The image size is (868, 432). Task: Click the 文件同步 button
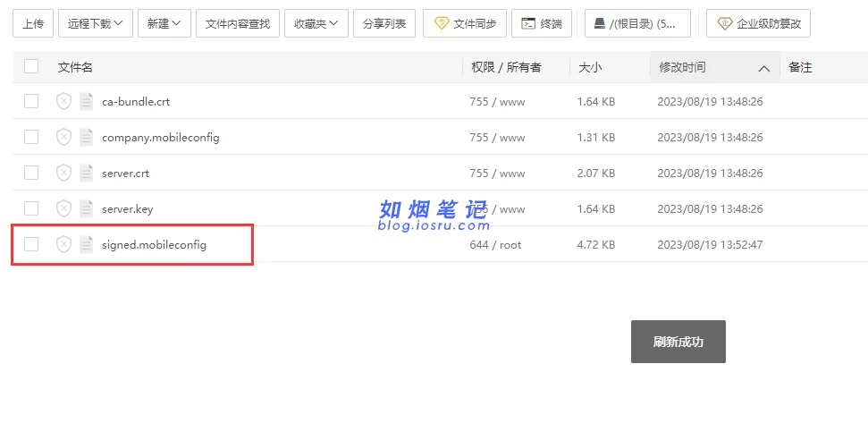tap(465, 23)
